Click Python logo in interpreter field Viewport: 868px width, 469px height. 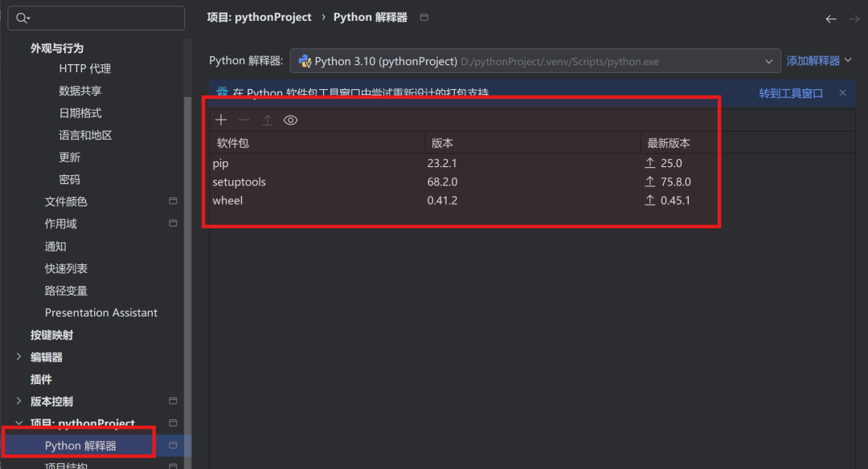(305, 61)
